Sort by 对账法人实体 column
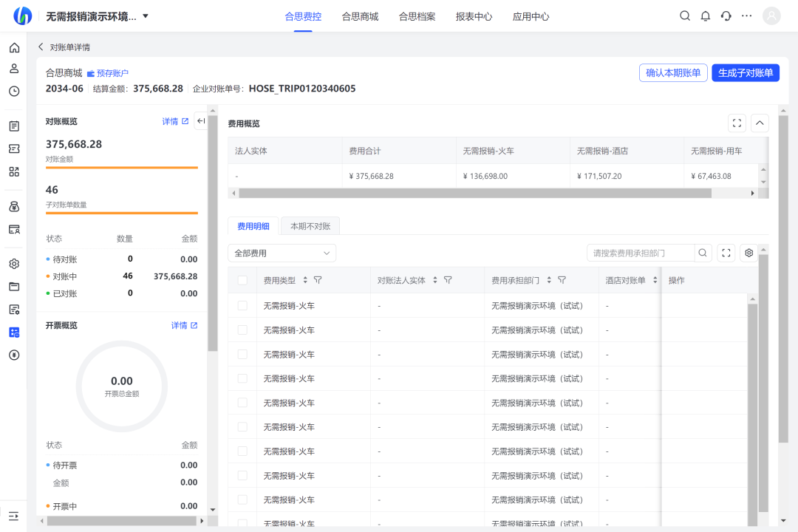Viewport: 798px width, 532px height. click(435, 280)
